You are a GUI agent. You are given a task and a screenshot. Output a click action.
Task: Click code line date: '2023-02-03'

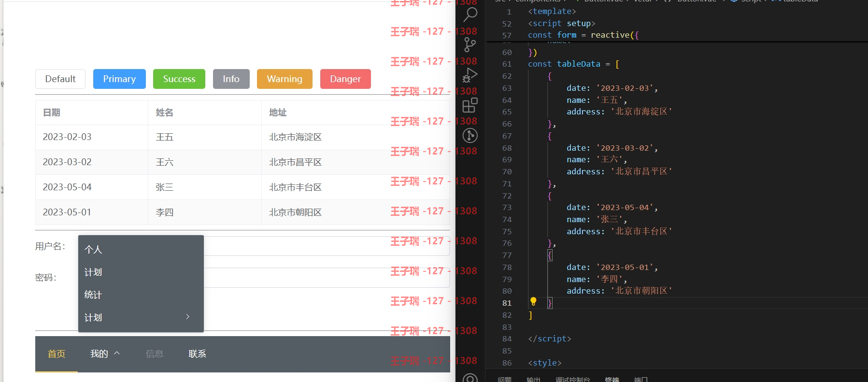tap(612, 88)
